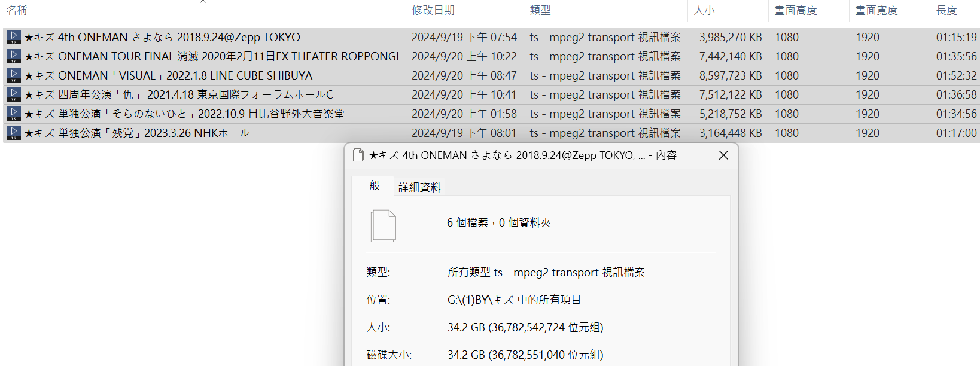
Task: Select file ★キズ 単独公演「そらのないひと」2022.10.9
Action: (184, 114)
